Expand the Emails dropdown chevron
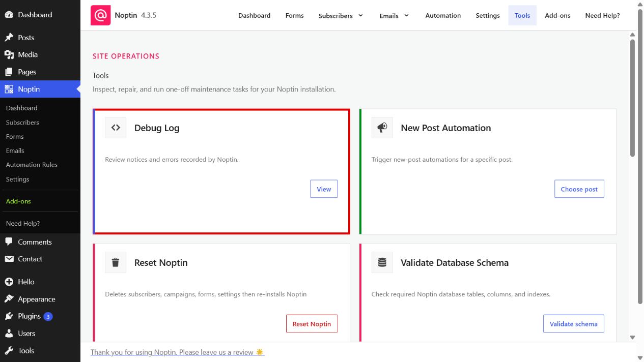Image resolution: width=644 pixels, height=362 pixels. pos(406,15)
